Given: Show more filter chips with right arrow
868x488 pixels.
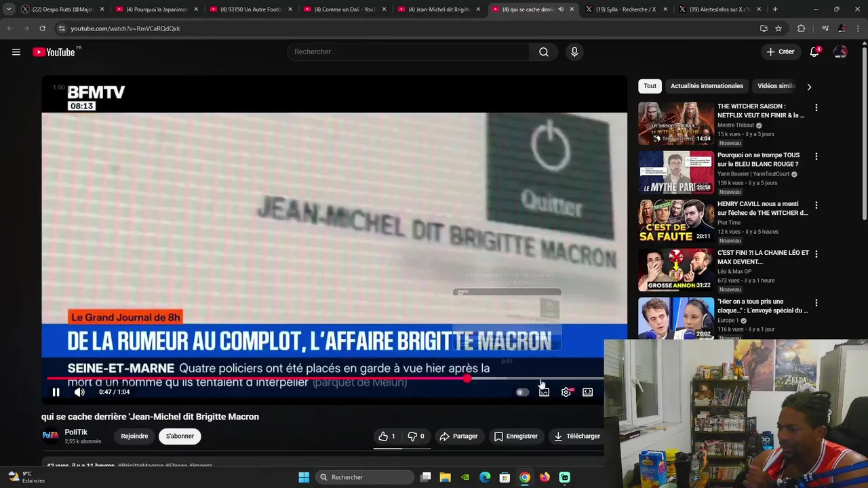Looking at the screenshot, I should click(x=808, y=87).
